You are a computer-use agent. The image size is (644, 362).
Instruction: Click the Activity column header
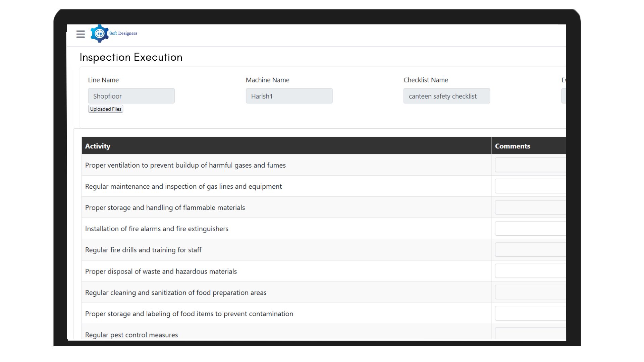(98, 146)
